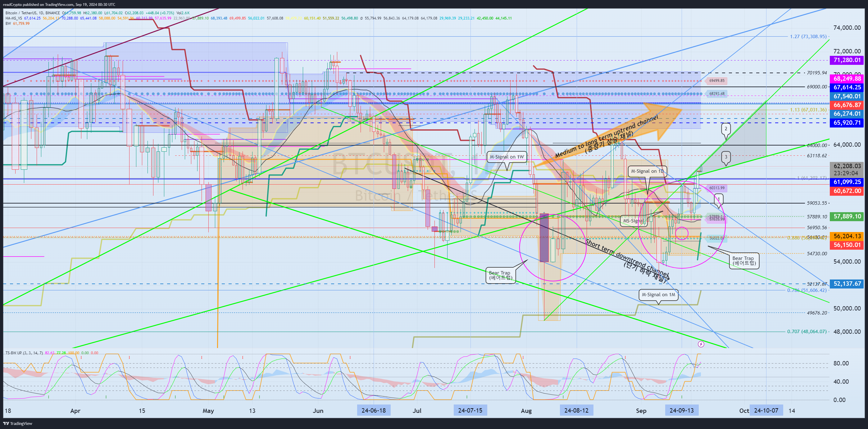Click the 66,274.01 price label

tap(847, 114)
